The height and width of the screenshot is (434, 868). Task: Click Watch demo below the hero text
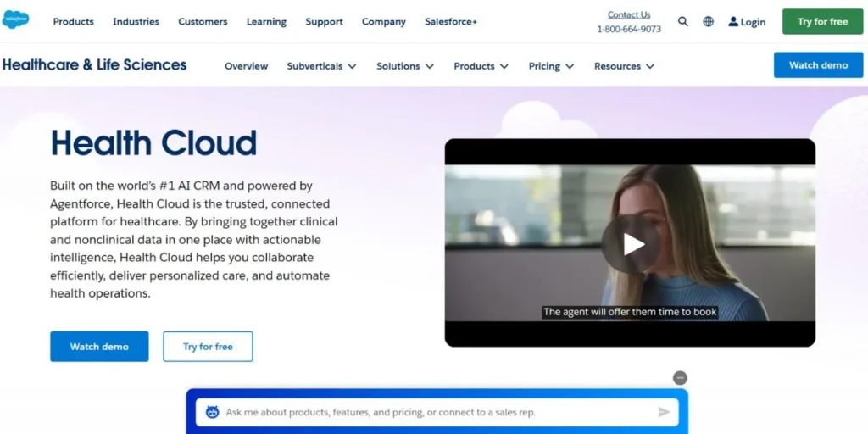pyautogui.click(x=99, y=347)
